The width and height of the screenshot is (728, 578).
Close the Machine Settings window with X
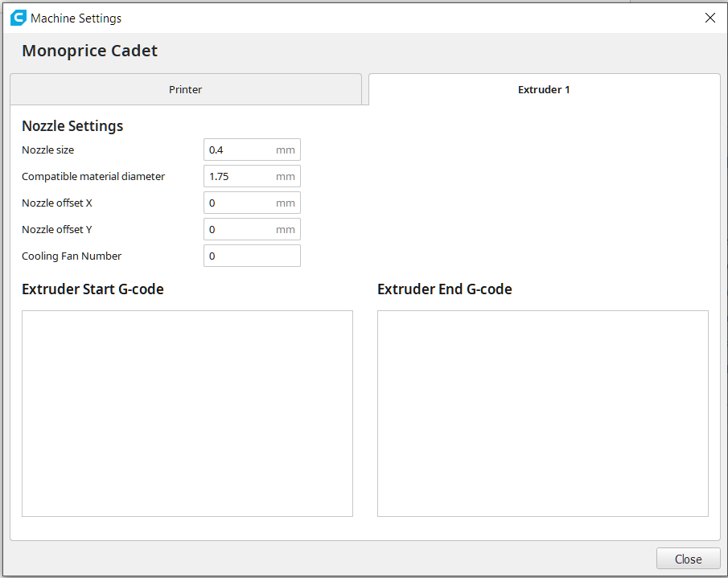[709, 18]
